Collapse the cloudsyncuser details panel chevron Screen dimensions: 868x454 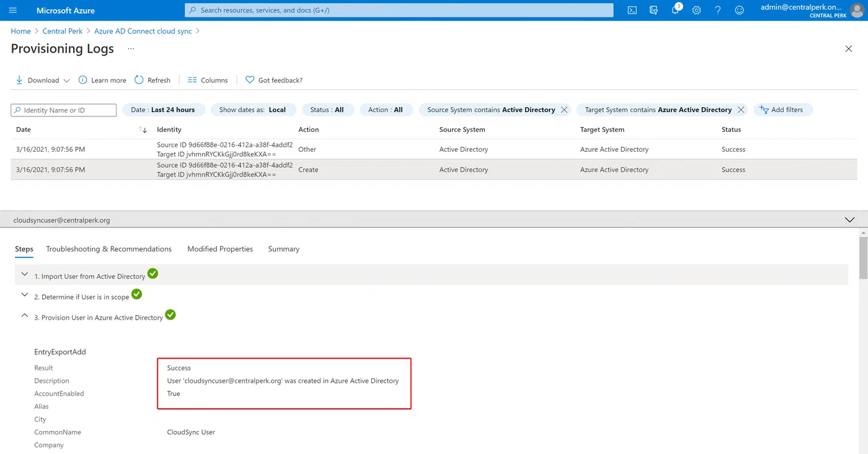(x=849, y=220)
